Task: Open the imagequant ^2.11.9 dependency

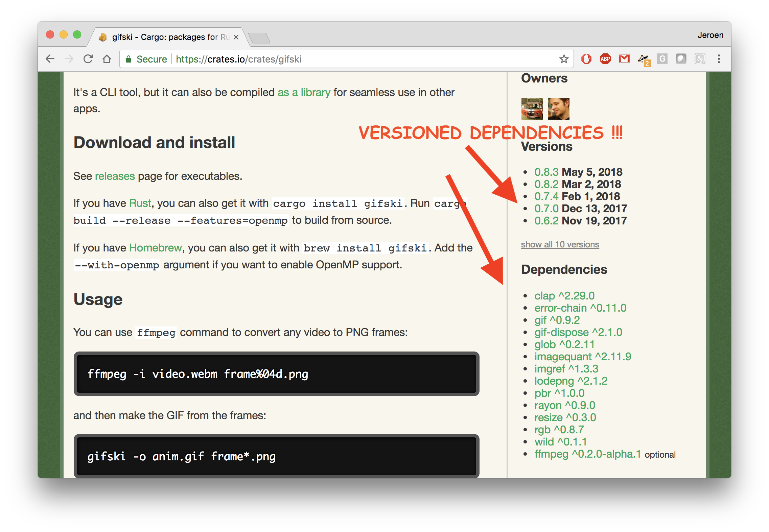Action: 583,357
